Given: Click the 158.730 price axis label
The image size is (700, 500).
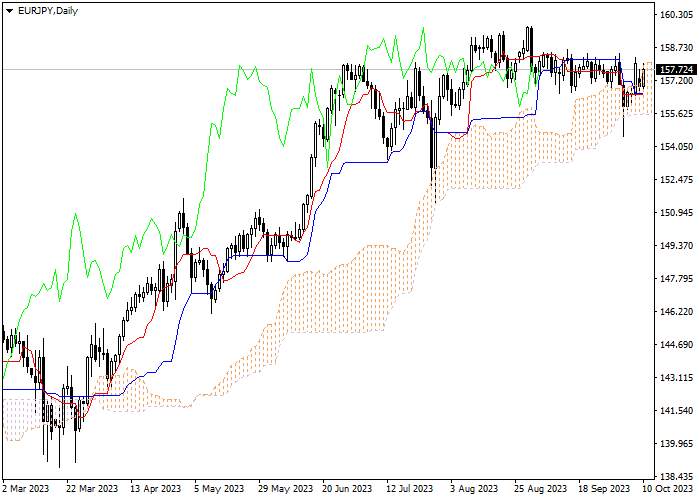Looking at the screenshot, I should 676,47.
